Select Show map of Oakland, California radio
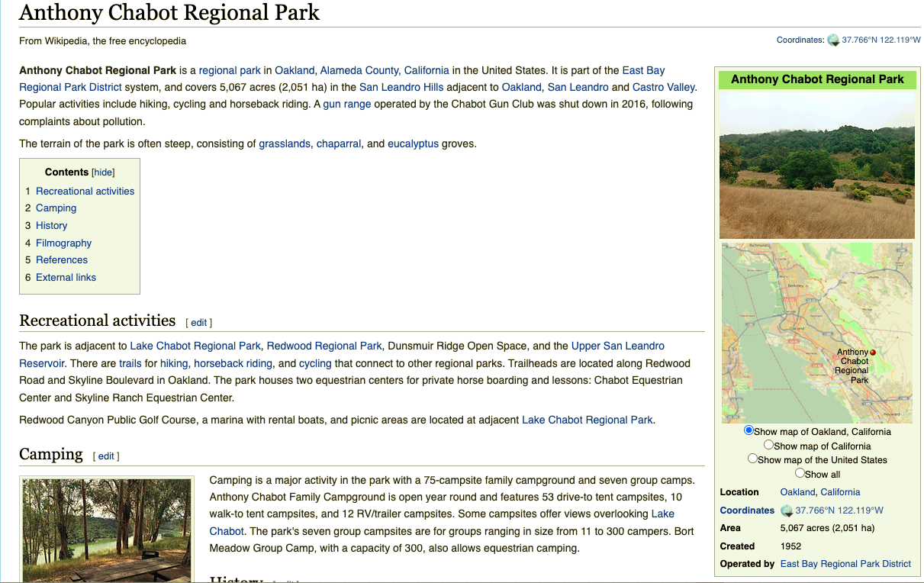924x583 pixels. pos(749,430)
